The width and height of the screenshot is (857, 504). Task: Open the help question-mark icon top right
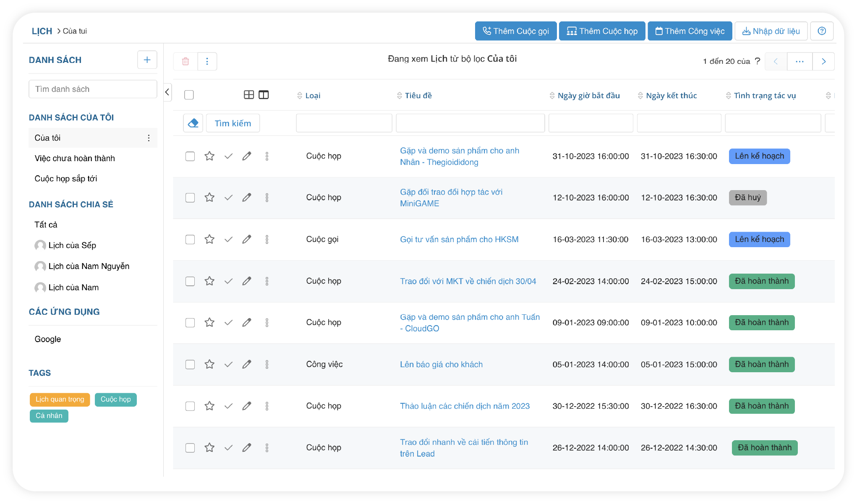click(822, 31)
